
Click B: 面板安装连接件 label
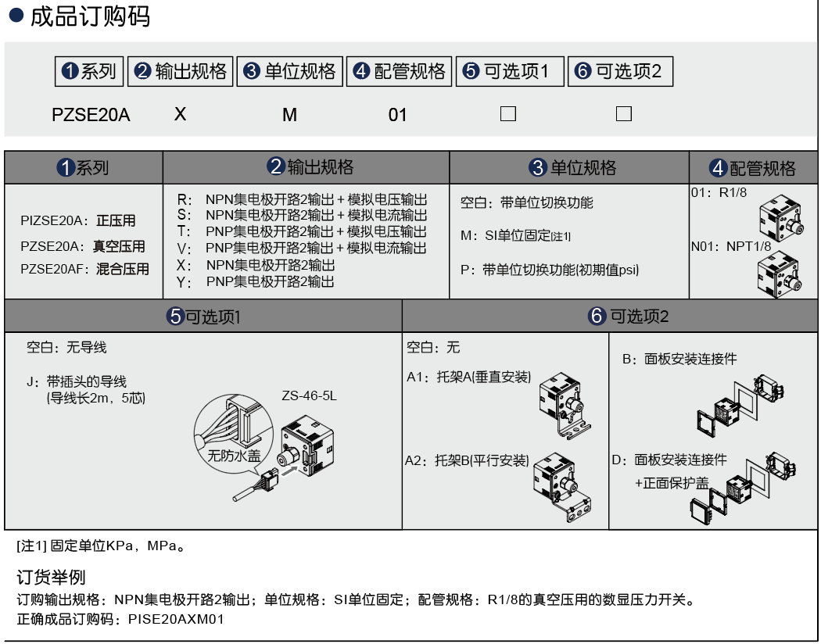679,359
